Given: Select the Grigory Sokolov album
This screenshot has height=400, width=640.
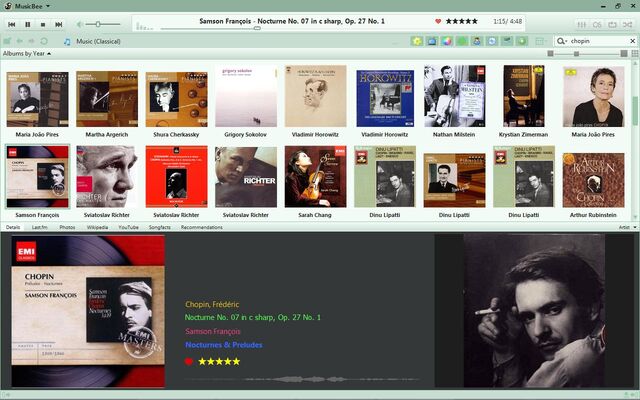Looking at the screenshot, I should 246,96.
